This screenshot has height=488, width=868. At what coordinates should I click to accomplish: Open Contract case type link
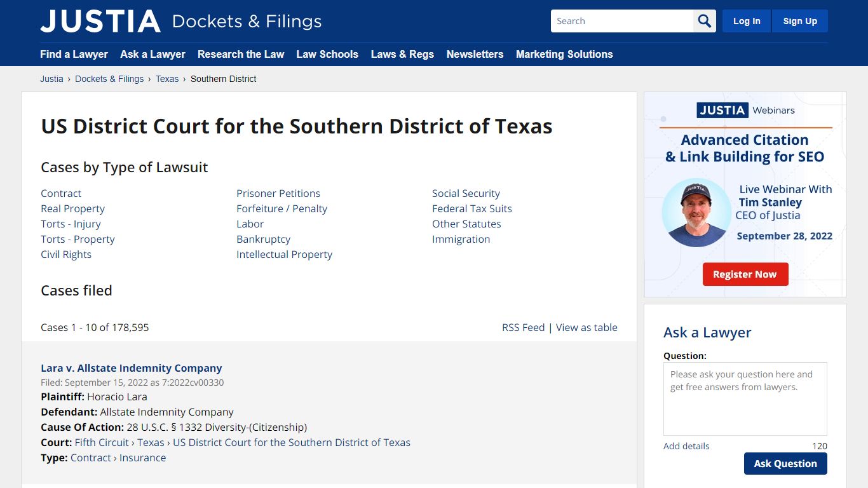[x=61, y=193]
